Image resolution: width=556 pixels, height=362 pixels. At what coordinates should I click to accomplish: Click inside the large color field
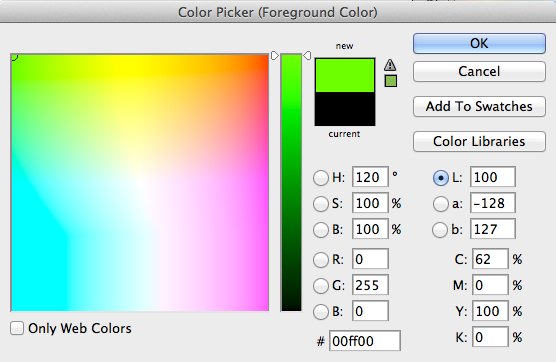pos(140,183)
